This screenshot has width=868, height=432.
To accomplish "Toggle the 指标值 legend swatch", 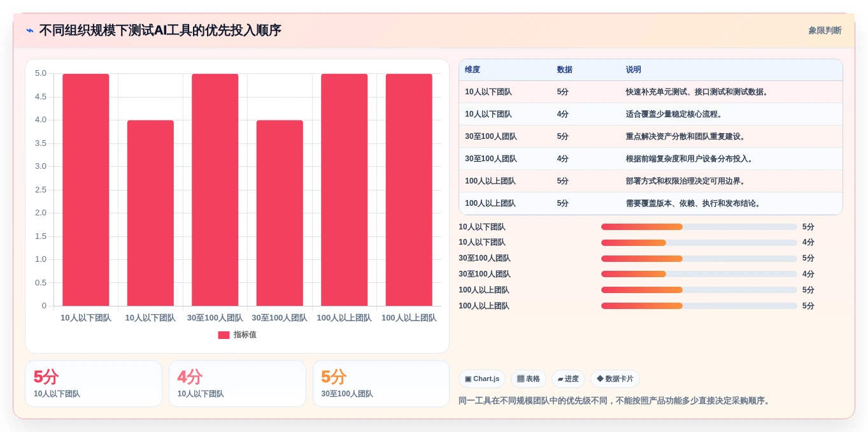I will (224, 335).
